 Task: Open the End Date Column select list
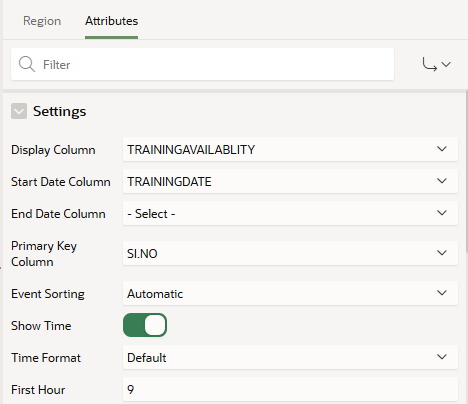[x=290, y=213]
